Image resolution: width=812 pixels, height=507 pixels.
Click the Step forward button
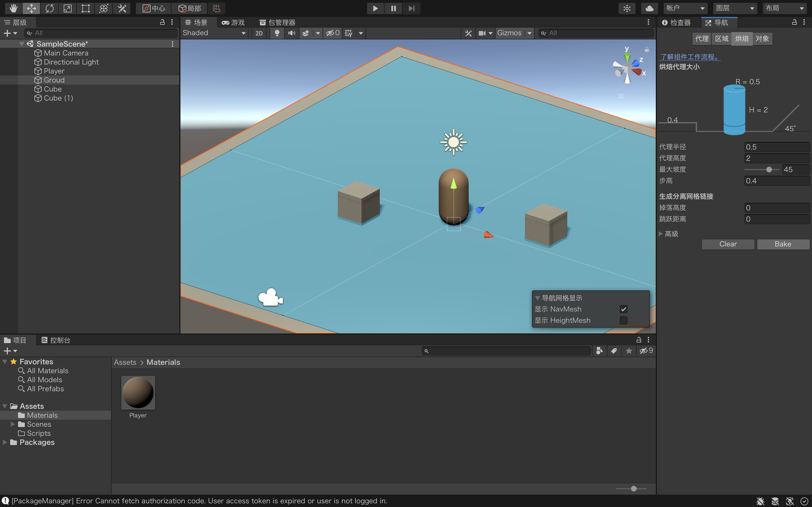point(411,8)
